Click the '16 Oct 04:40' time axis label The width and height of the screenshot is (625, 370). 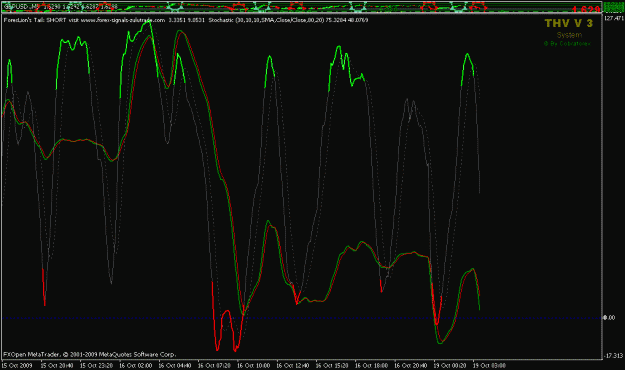coord(175,365)
